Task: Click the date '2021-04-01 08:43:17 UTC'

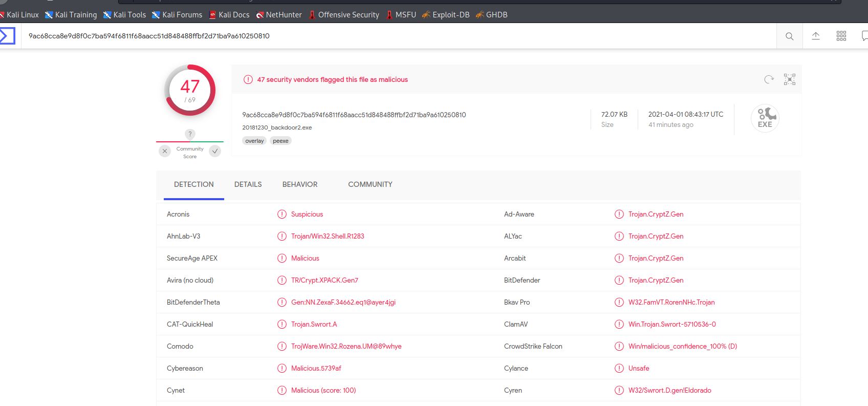Action: pos(686,114)
